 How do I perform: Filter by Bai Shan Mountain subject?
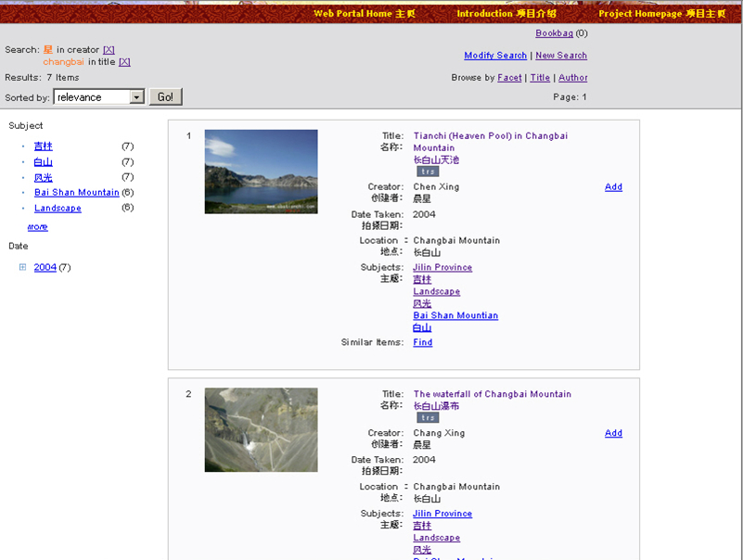point(76,193)
